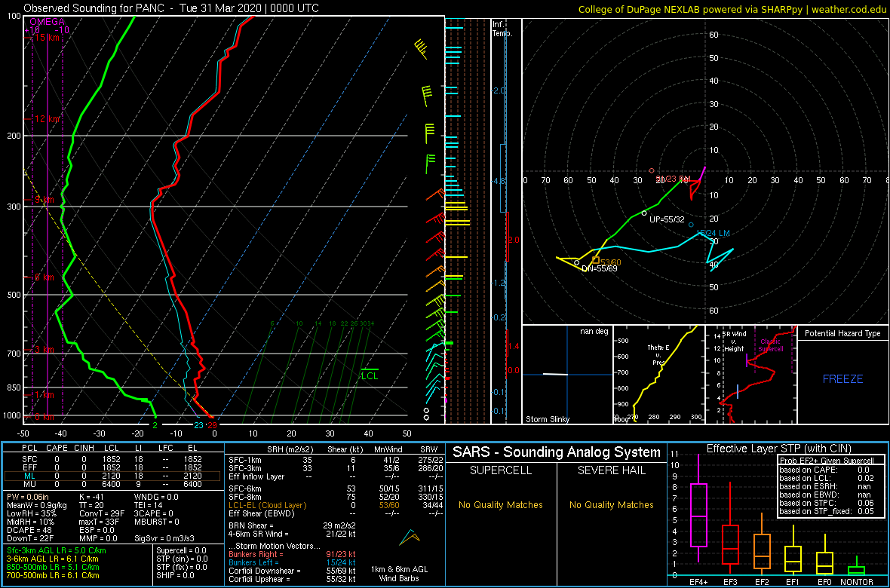This screenshot has height=588, width=890.
Task: Click the Inf. Temp. column header
Action: point(502,29)
